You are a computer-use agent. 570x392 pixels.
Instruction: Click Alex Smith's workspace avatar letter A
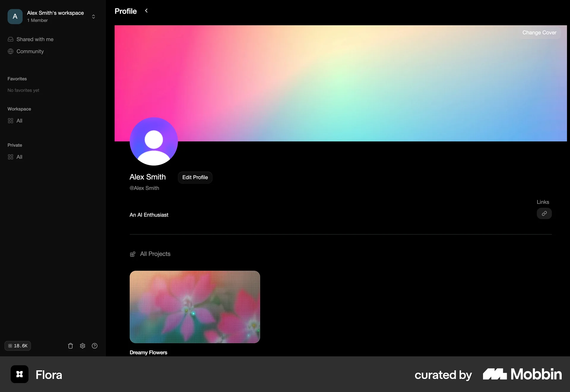[x=15, y=17]
